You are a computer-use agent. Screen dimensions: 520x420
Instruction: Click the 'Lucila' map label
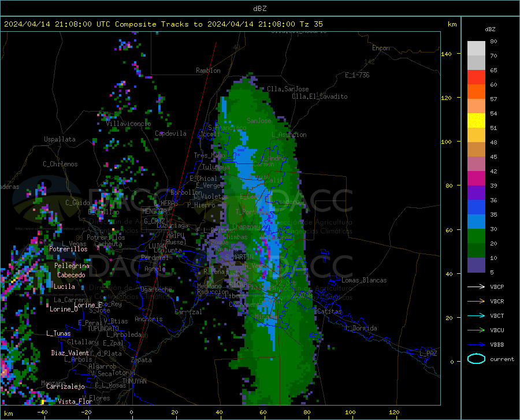[64, 287]
